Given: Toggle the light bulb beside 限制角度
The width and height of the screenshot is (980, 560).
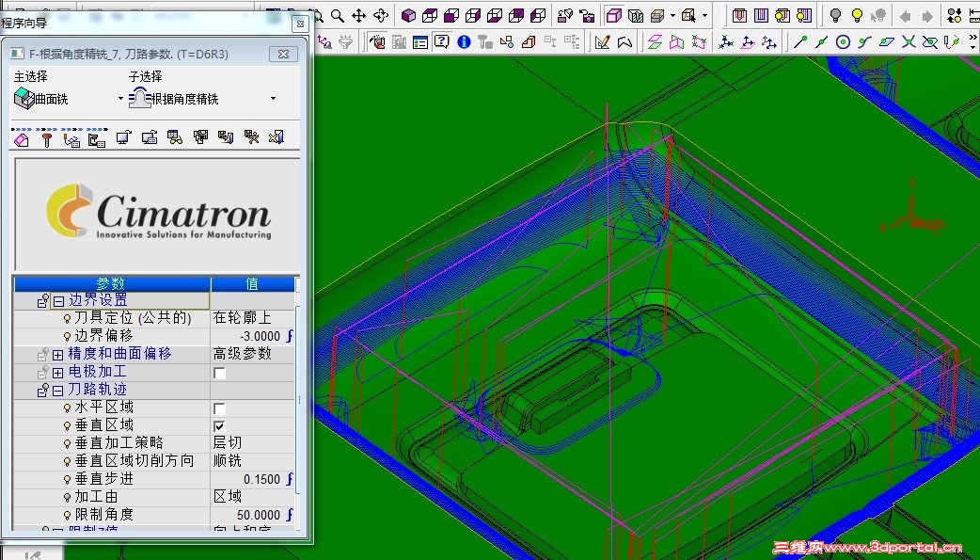Looking at the screenshot, I should pyautogui.click(x=68, y=516).
